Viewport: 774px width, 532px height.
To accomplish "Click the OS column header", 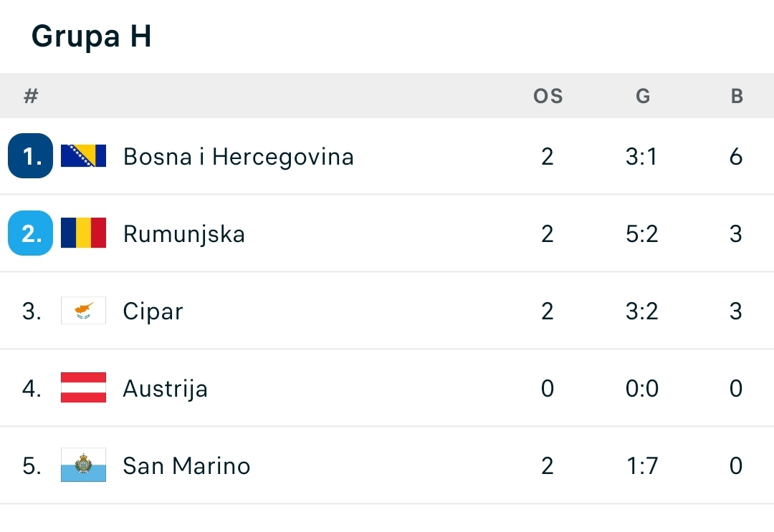I will [x=548, y=96].
